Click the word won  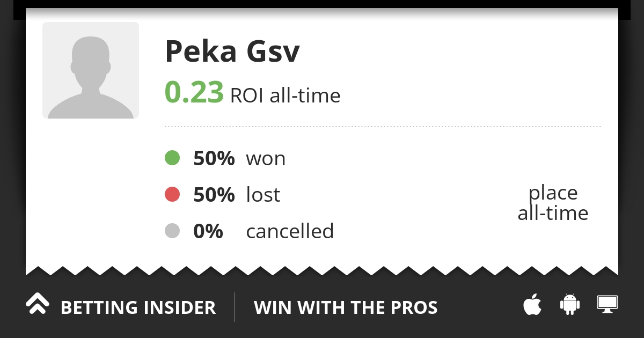coord(266,159)
